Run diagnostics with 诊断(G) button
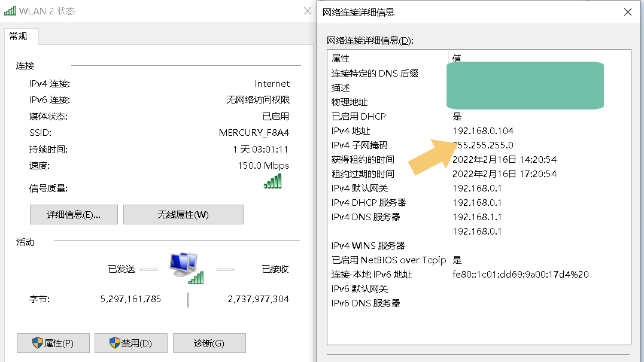The width and height of the screenshot is (644, 362). tap(209, 343)
